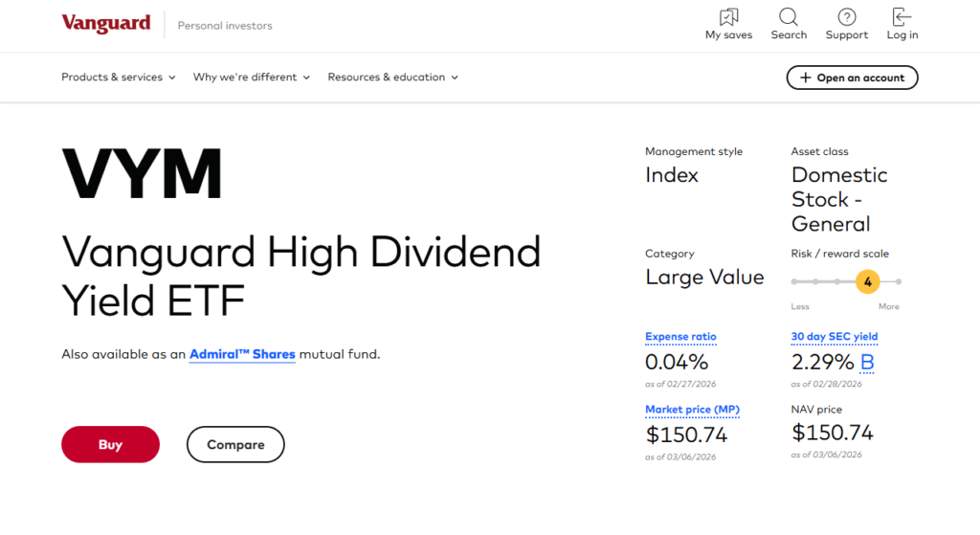Screen dimensions: 980x535
Task: Click 'as of 02/27/2026' date
Action: [x=680, y=384]
